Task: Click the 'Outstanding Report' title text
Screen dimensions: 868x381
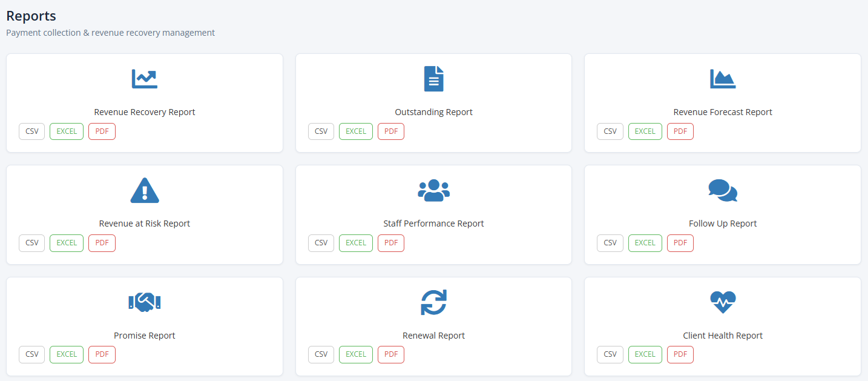Action: pyautogui.click(x=433, y=112)
